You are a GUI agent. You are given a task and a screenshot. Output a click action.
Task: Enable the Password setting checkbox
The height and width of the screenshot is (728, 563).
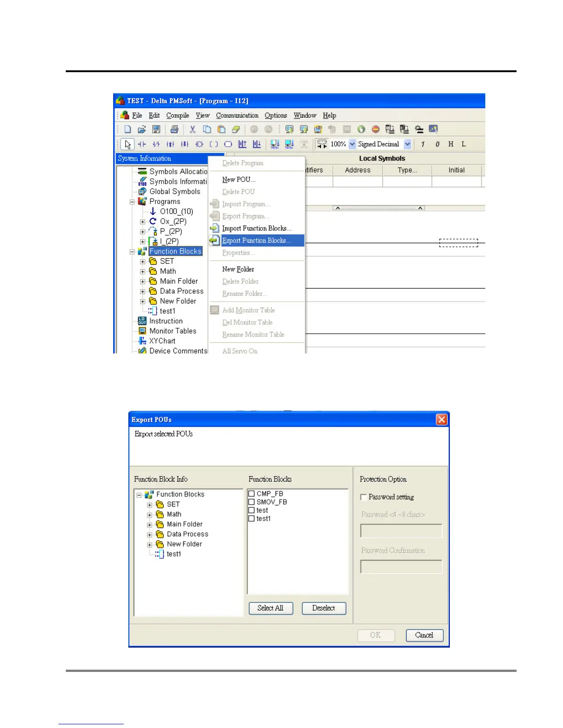(x=363, y=497)
